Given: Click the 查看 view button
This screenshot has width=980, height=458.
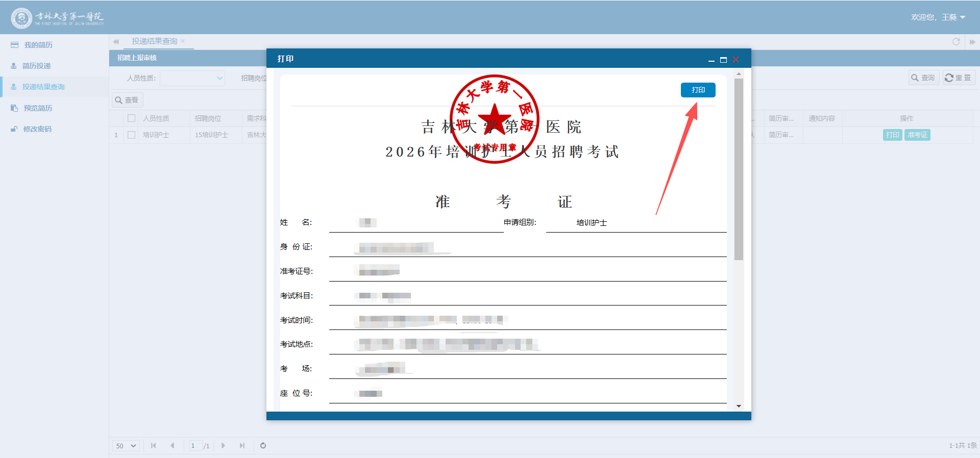Looking at the screenshot, I should (x=127, y=100).
